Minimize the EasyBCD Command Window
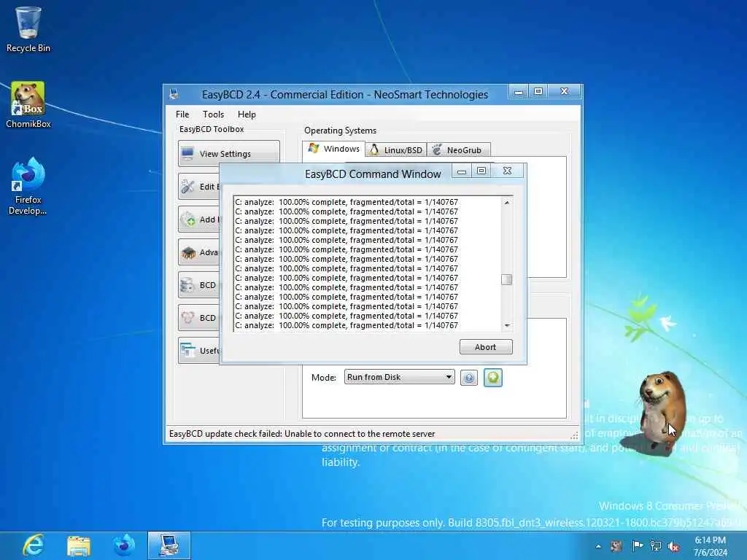 [462, 171]
